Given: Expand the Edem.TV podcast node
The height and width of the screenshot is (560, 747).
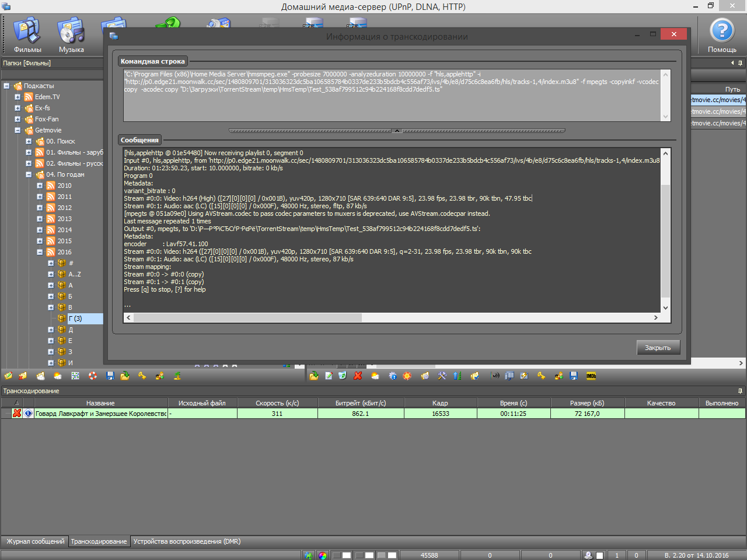Looking at the screenshot, I should pyautogui.click(x=18, y=97).
